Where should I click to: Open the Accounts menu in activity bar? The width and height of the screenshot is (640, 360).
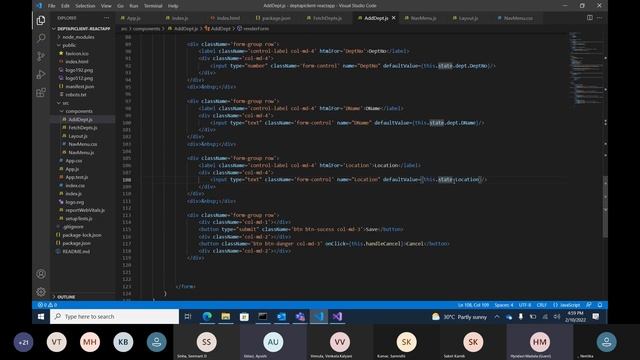click(41, 274)
